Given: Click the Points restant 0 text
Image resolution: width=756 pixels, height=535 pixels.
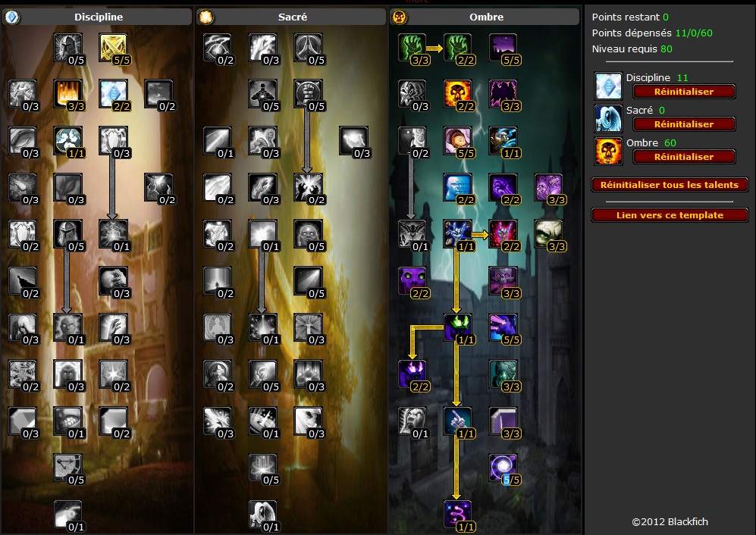Looking at the screenshot, I should tap(630, 17).
